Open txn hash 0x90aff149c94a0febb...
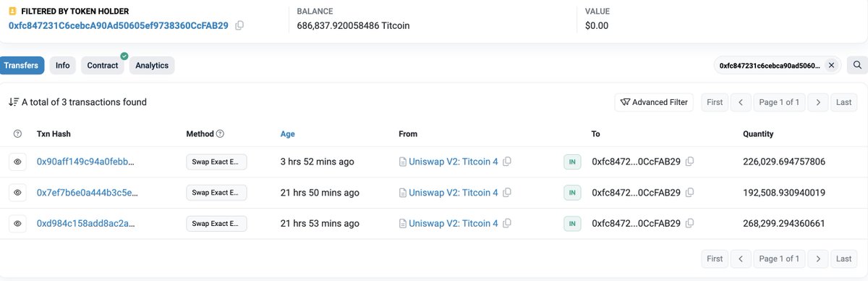 click(85, 162)
